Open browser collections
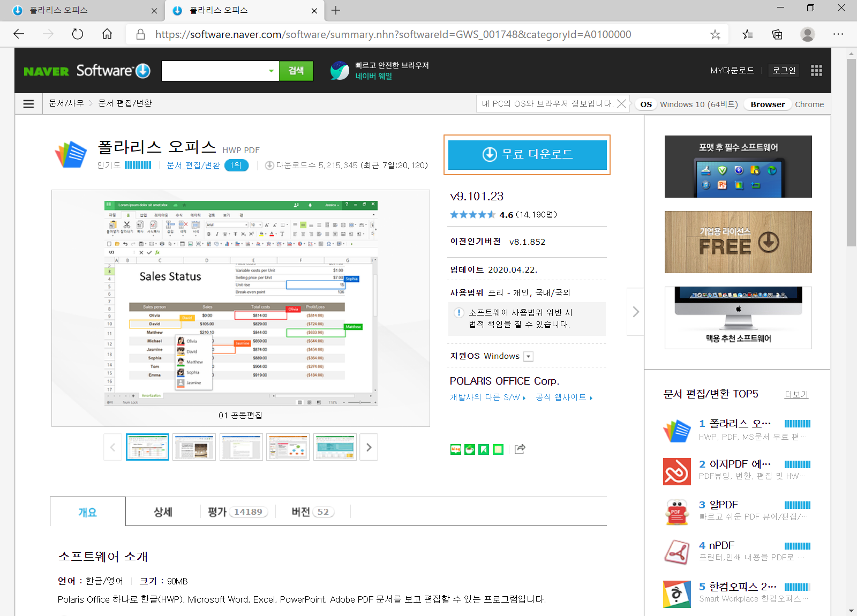 click(x=777, y=34)
